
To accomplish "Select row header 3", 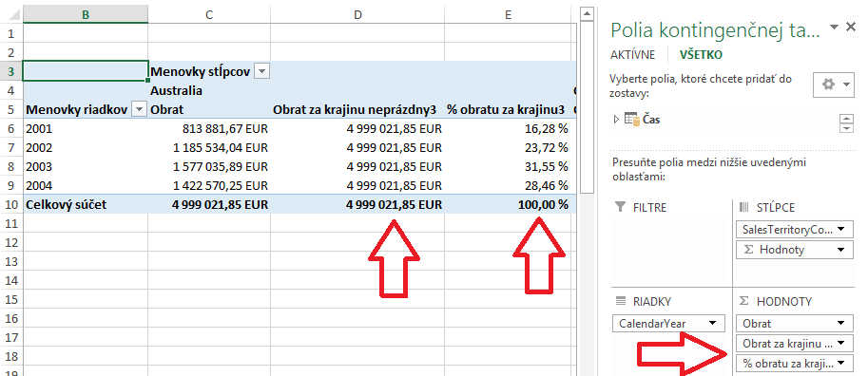I will click(11, 71).
